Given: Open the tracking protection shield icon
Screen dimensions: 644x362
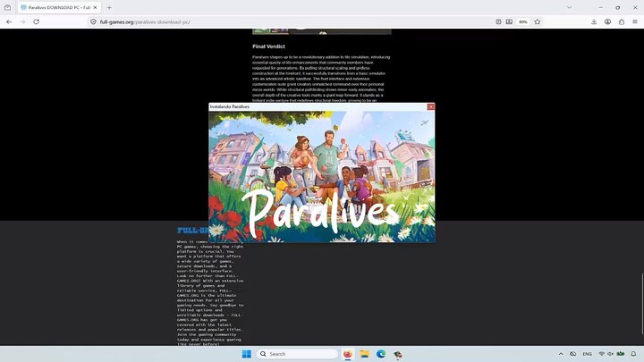Looking at the screenshot, I should click(93, 21).
